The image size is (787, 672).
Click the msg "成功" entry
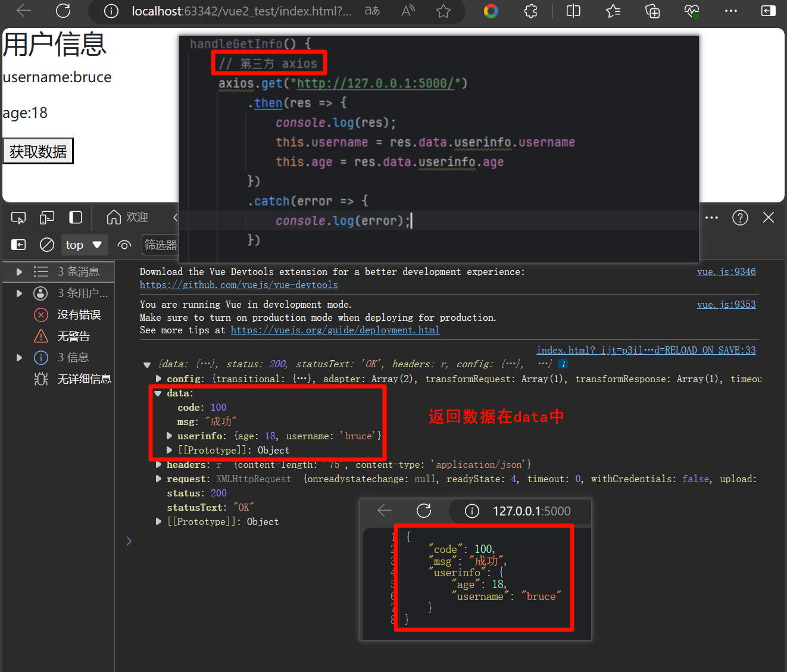[207, 421]
